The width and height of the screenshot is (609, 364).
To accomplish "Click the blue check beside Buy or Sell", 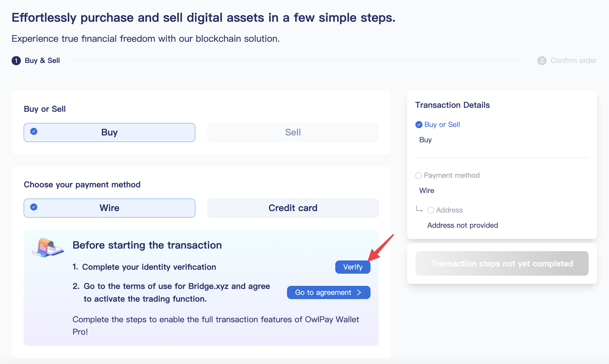I will coord(419,125).
